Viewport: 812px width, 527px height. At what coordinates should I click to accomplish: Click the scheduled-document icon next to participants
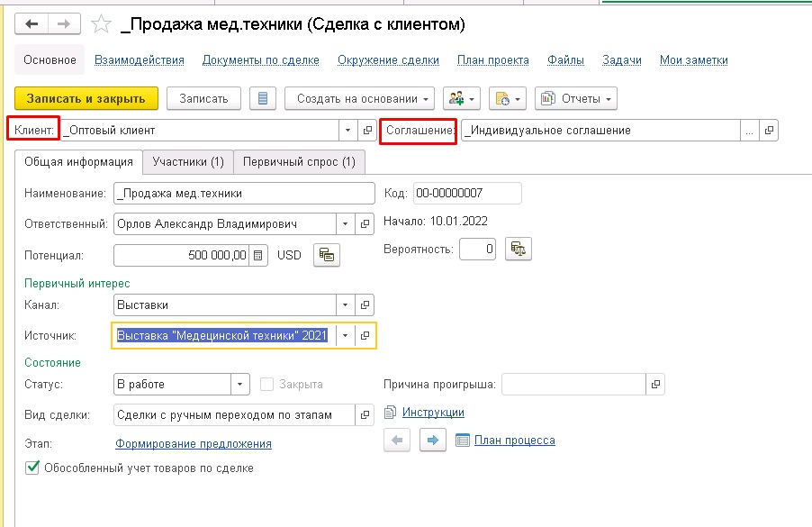pos(501,97)
